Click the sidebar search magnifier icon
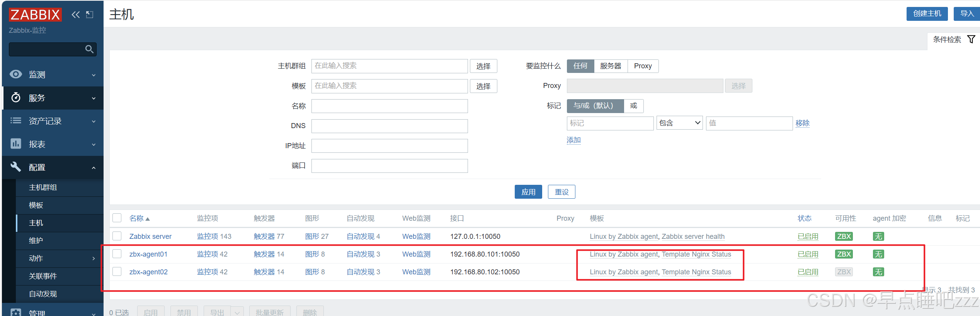Image resolution: width=980 pixels, height=316 pixels. click(x=89, y=49)
